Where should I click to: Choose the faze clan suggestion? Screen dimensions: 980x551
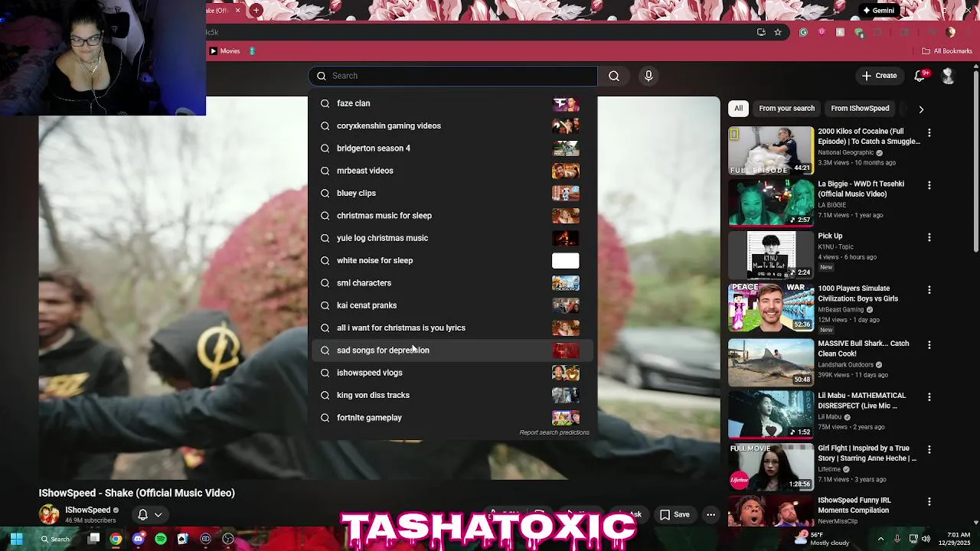click(452, 103)
